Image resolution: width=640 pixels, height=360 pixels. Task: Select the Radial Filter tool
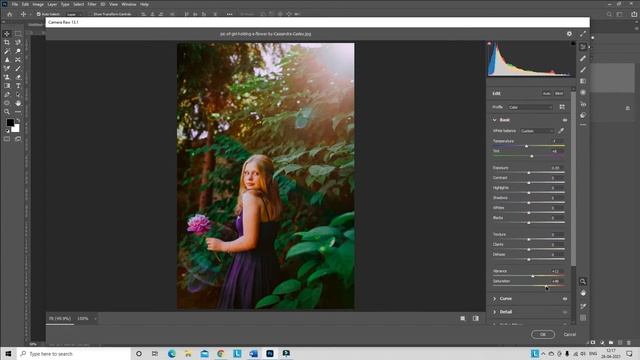(583, 93)
